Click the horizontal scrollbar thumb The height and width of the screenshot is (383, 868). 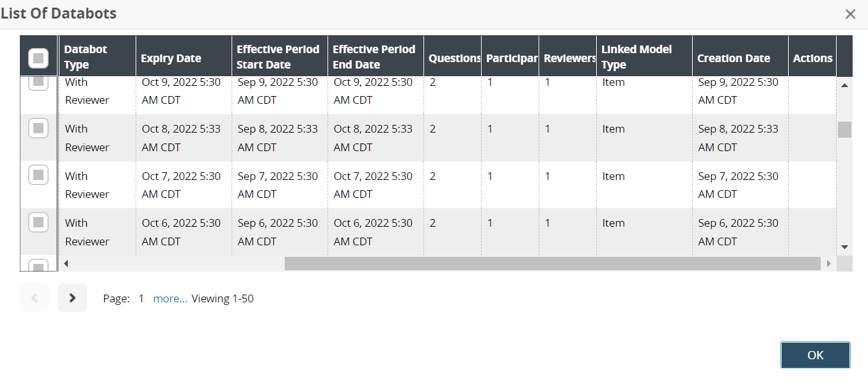pos(552,263)
